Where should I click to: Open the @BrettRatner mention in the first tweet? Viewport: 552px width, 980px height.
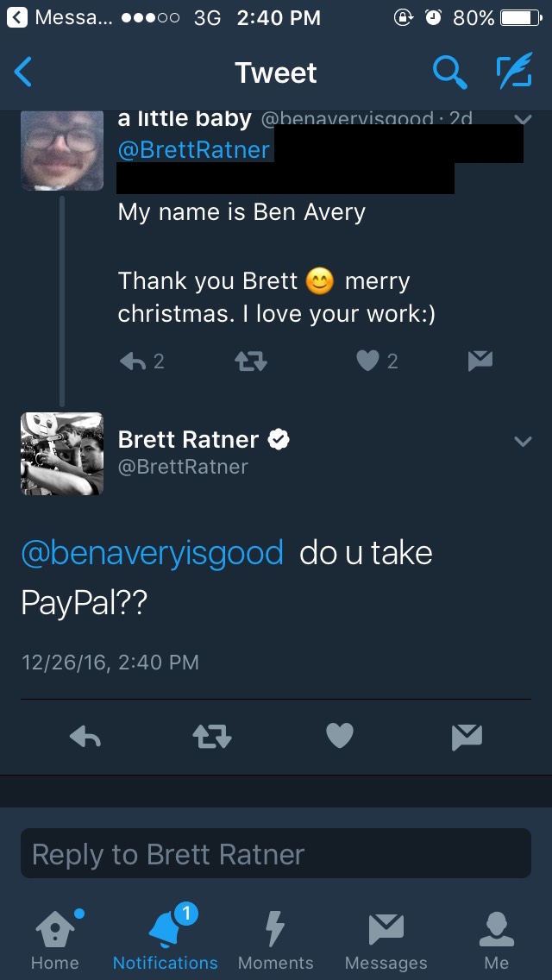click(194, 149)
